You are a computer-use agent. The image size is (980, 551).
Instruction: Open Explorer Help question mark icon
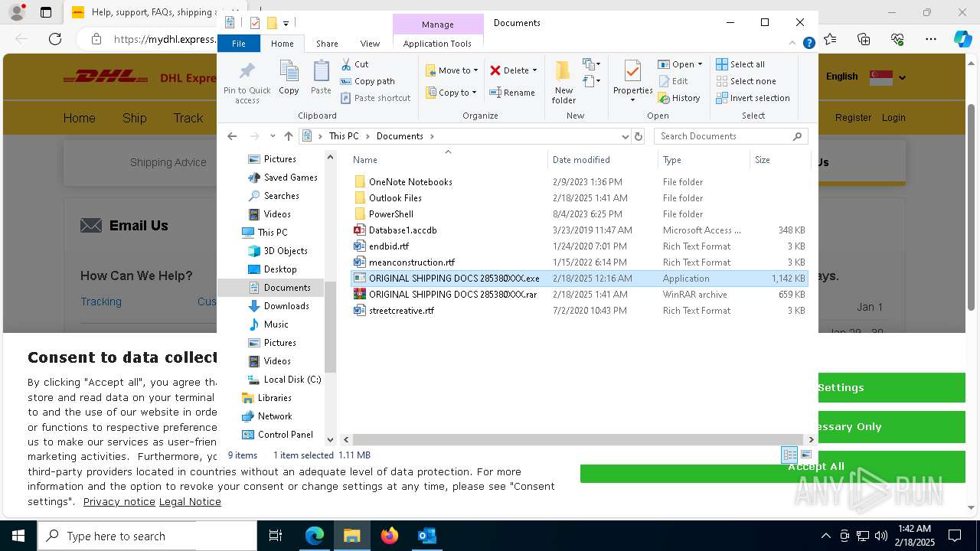click(x=808, y=44)
